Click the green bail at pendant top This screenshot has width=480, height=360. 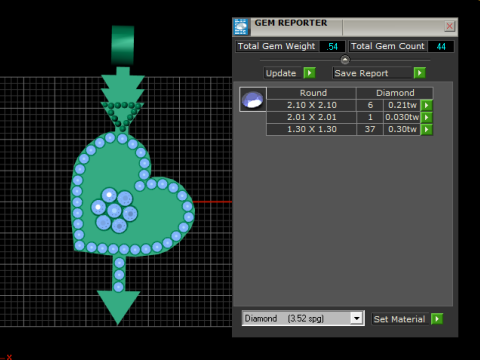123,45
